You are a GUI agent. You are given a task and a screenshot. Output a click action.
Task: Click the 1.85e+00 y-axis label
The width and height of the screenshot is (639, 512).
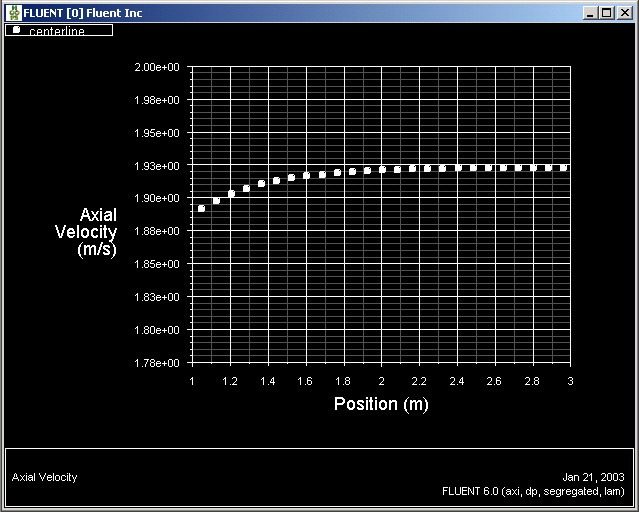pyautogui.click(x=157, y=264)
